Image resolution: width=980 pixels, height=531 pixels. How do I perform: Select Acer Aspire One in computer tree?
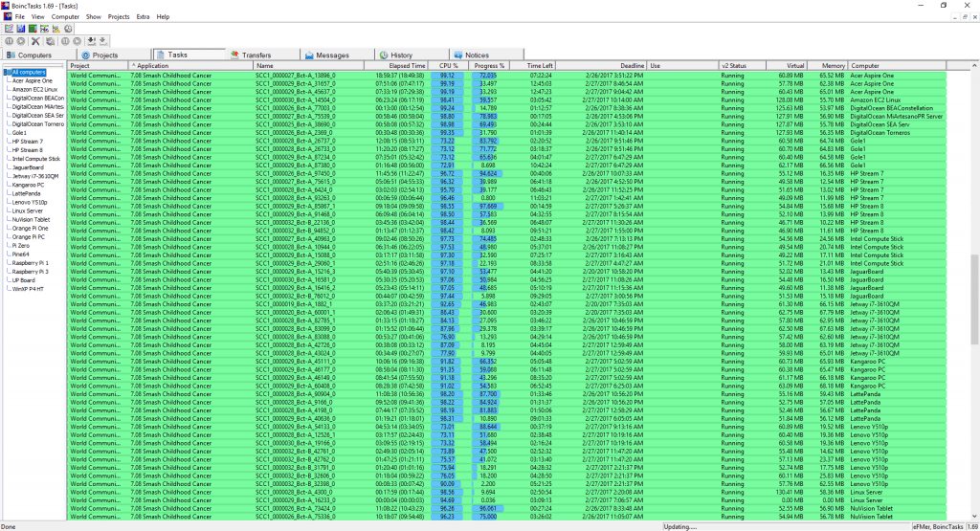click(33, 80)
